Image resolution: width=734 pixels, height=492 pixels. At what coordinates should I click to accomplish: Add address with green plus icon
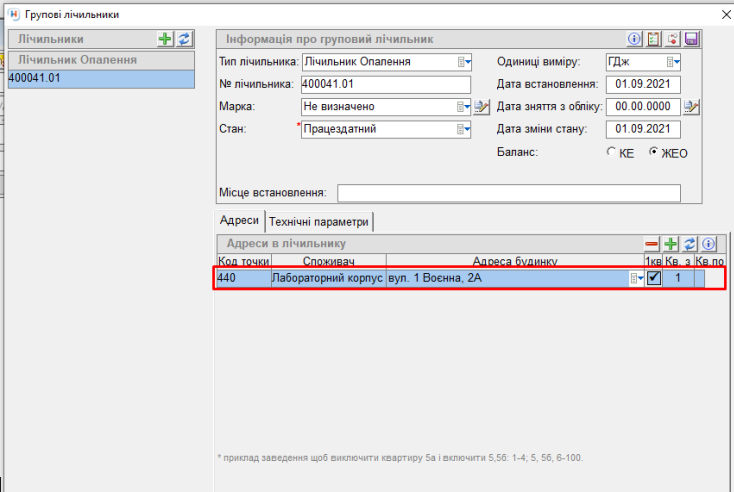tap(671, 243)
